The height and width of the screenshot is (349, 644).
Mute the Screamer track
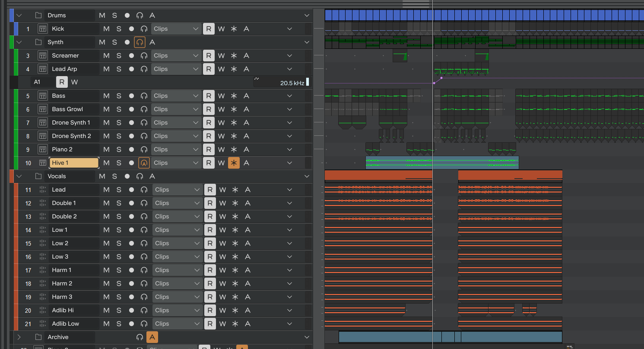106,56
